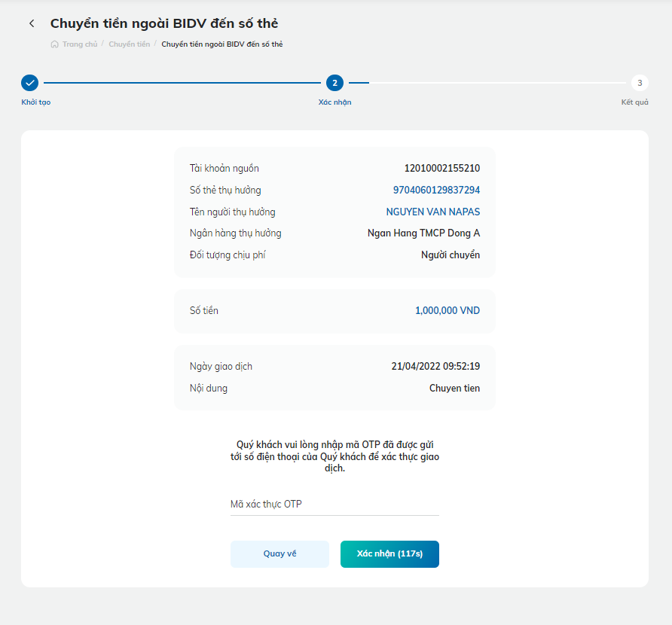Click the Kết quả step label
This screenshot has height=625, width=672.
[x=635, y=102]
